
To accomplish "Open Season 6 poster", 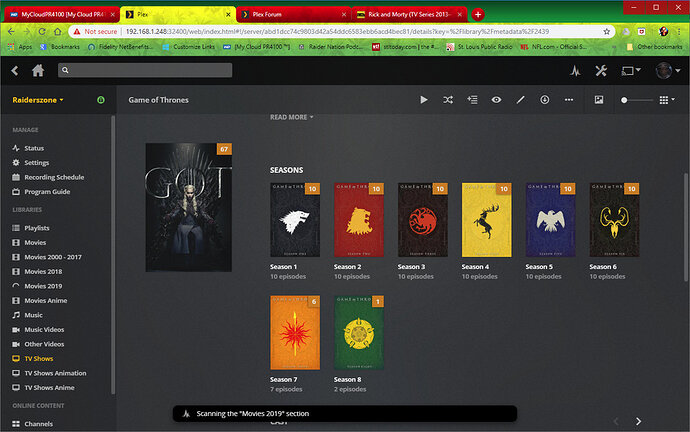I will (x=614, y=220).
